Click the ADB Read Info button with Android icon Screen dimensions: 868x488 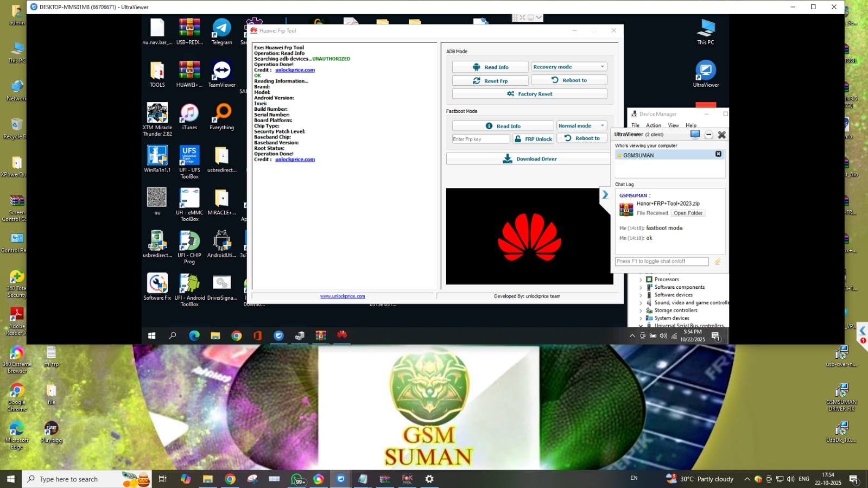(490, 67)
